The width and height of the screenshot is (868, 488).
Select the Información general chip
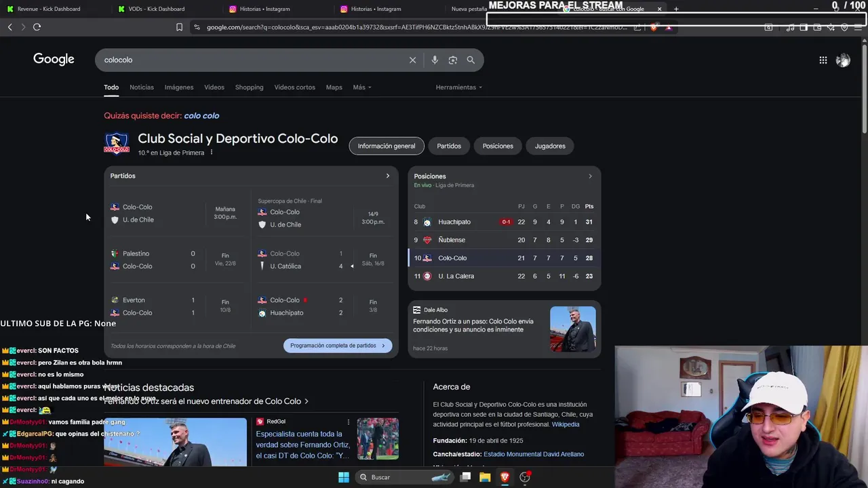coord(387,146)
